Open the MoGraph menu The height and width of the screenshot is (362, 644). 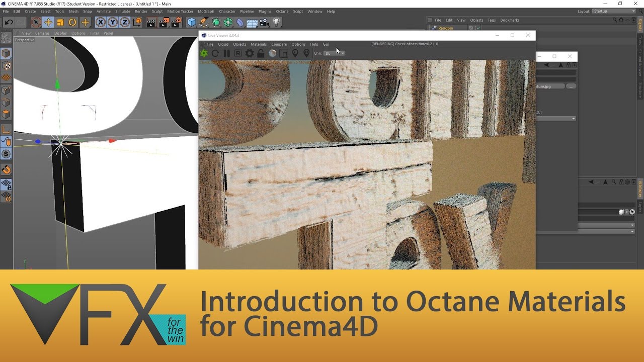206,11
